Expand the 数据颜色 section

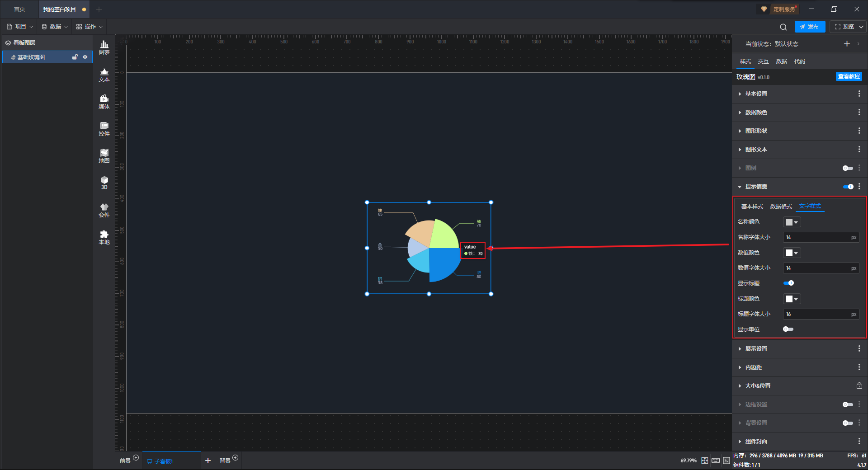click(740, 113)
